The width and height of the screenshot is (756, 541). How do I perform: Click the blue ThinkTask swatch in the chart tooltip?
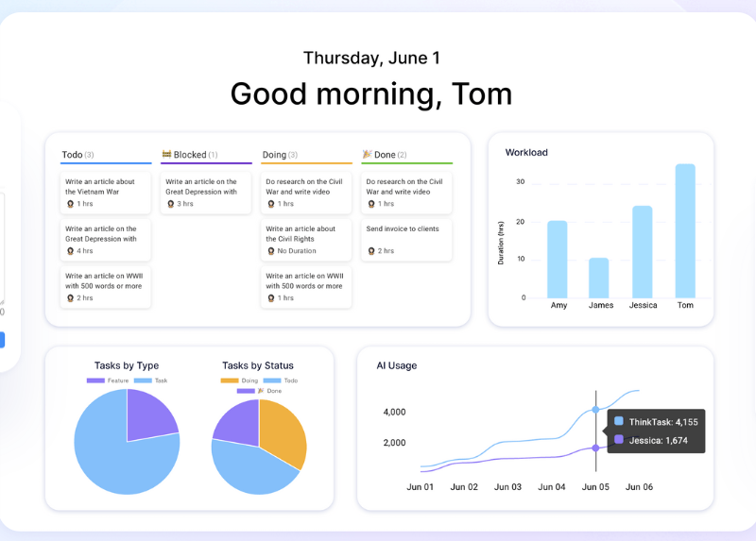pyautogui.click(x=619, y=422)
